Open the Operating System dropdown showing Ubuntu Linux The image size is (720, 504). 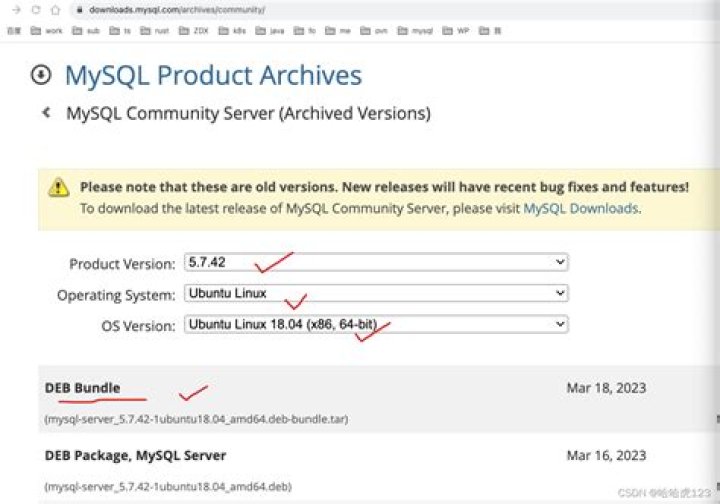coord(376,293)
